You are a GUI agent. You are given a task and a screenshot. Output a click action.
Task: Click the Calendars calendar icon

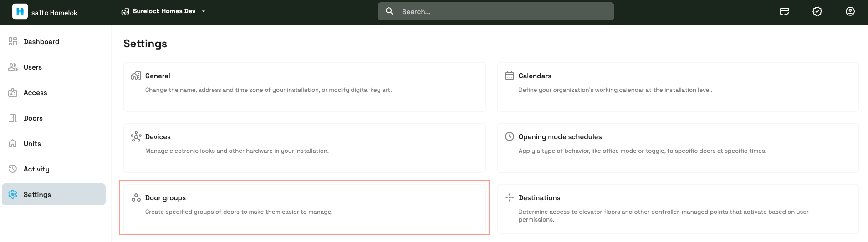(510, 76)
